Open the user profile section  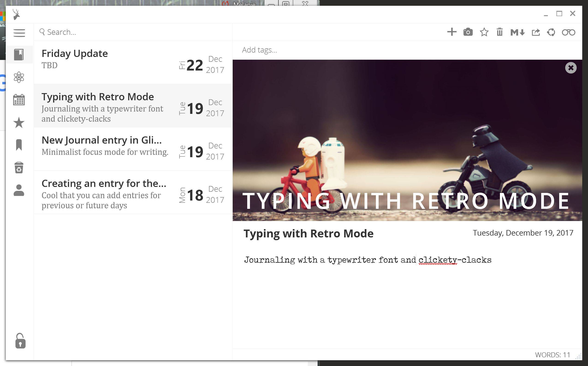click(19, 190)
